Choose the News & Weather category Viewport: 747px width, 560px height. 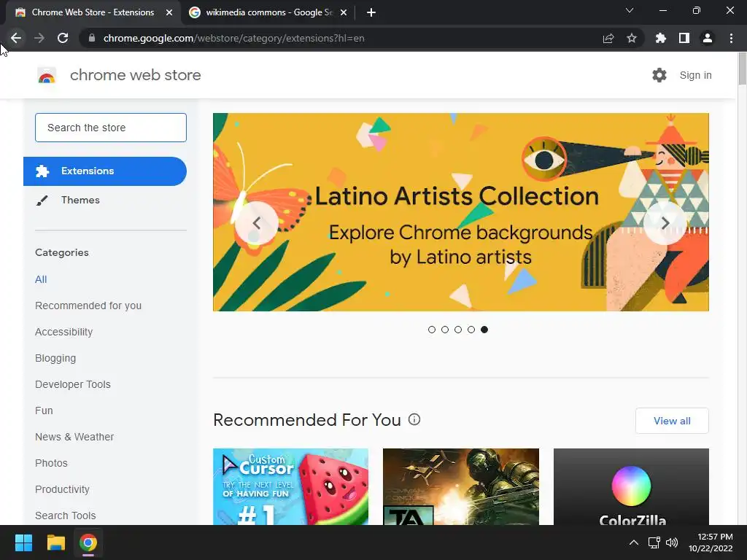74,437
